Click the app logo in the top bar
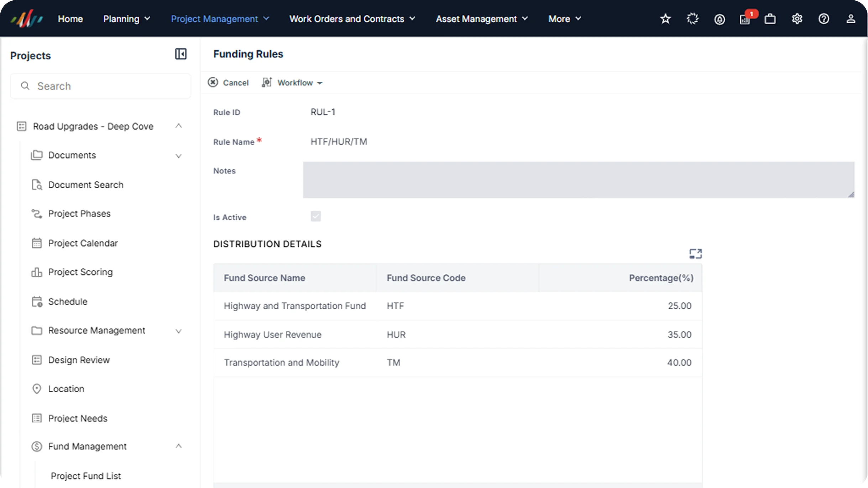 tap(26, 19)
